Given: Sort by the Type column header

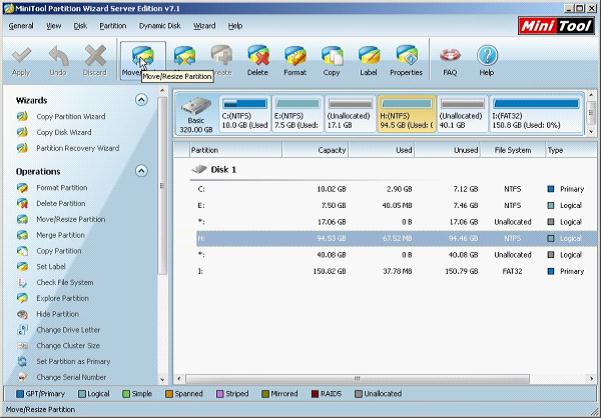Looking at the screenshot, I should (571, 150).
